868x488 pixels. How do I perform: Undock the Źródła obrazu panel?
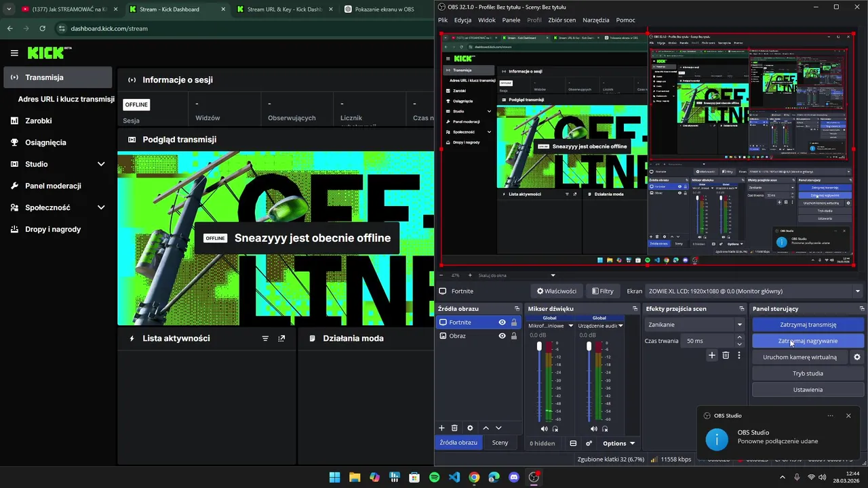point(517,308)
